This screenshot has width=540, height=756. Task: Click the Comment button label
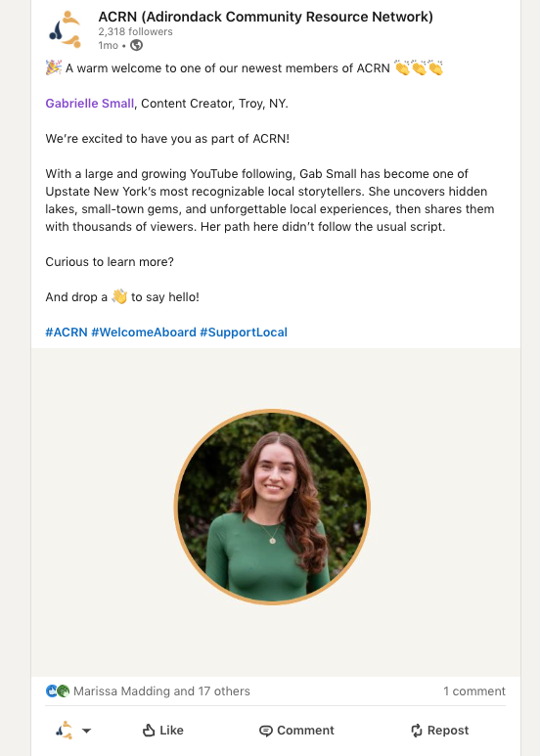(305, 731)
